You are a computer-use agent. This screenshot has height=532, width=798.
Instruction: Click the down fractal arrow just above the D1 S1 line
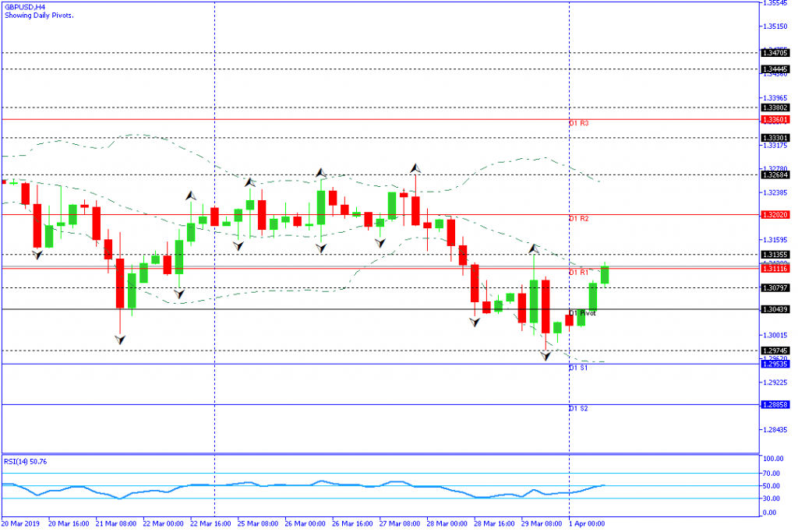click(546, 355)
